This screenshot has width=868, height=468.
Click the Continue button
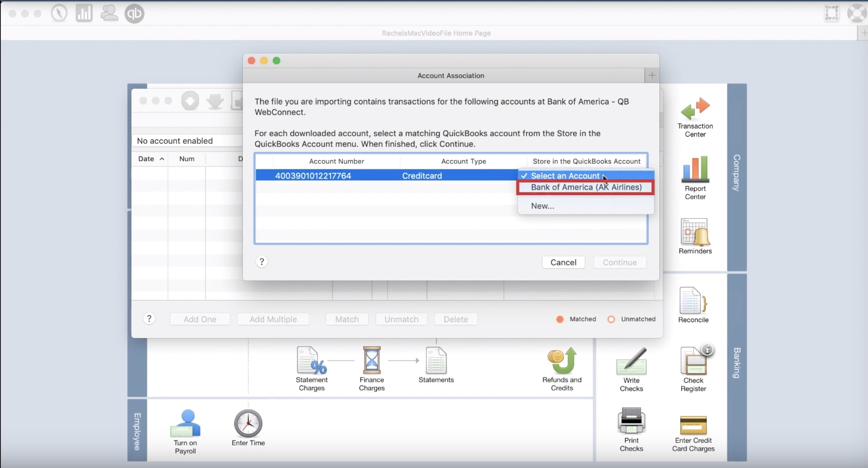coord(619,262)
